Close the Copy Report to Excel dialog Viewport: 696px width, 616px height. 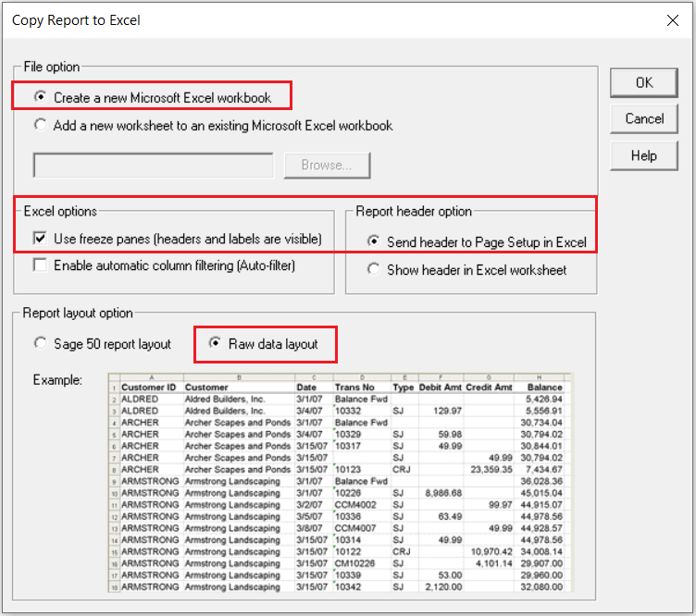coord(673,20)
